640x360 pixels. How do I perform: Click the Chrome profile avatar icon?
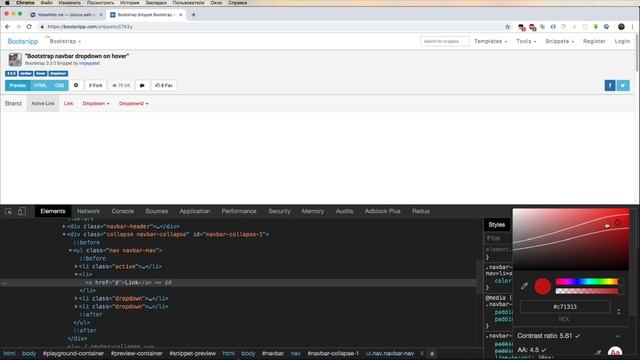tap(621, 27)
